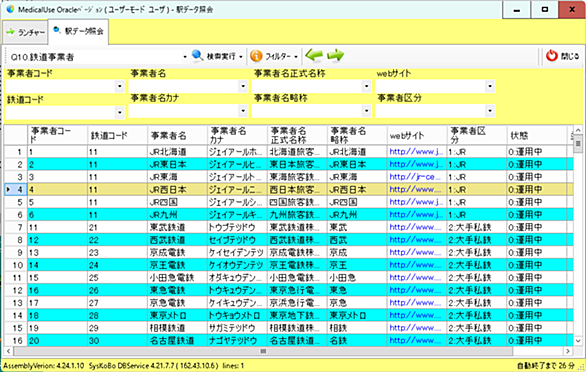Viewport: 586px width, 372px height.
Task: Open 名古屋鉄道 website link
Action: (x=416, y=341)
